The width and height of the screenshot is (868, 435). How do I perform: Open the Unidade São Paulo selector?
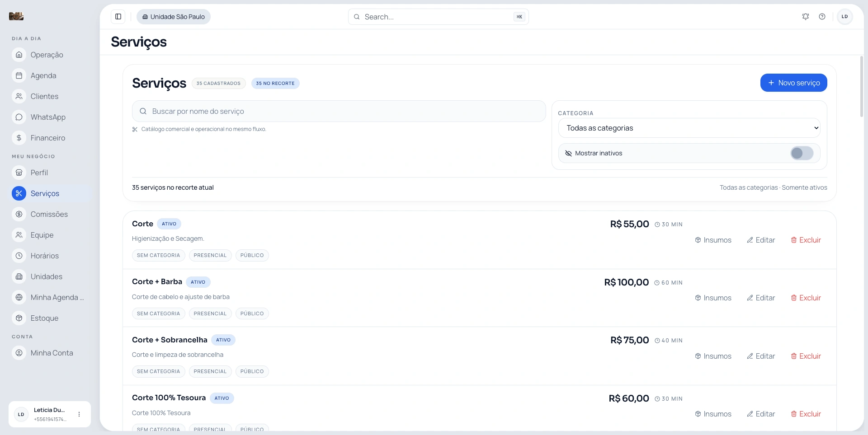(174, 17)
